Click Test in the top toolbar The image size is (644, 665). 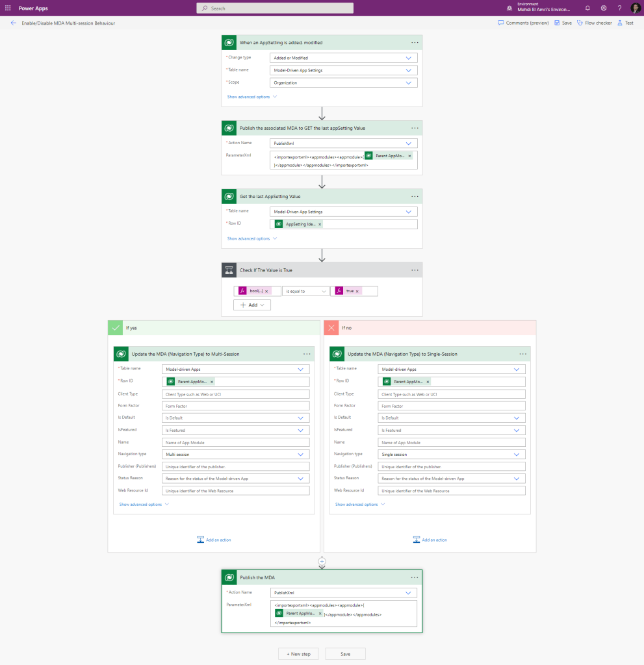pyautogui.click(x=625, y=23)
